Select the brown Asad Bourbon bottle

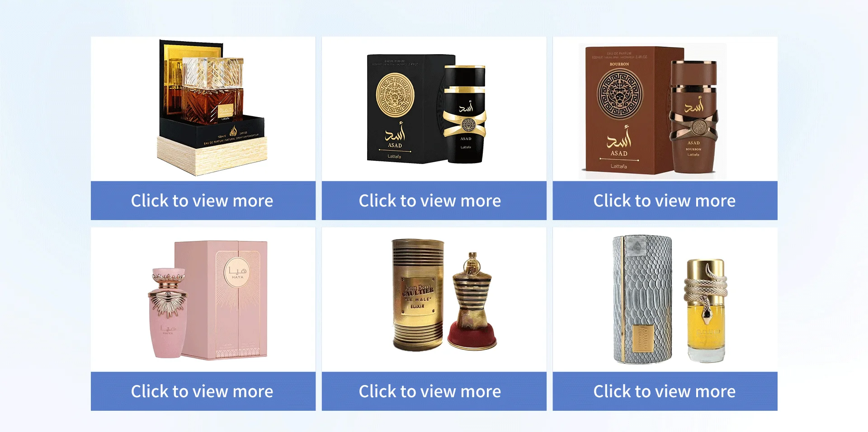694,117
